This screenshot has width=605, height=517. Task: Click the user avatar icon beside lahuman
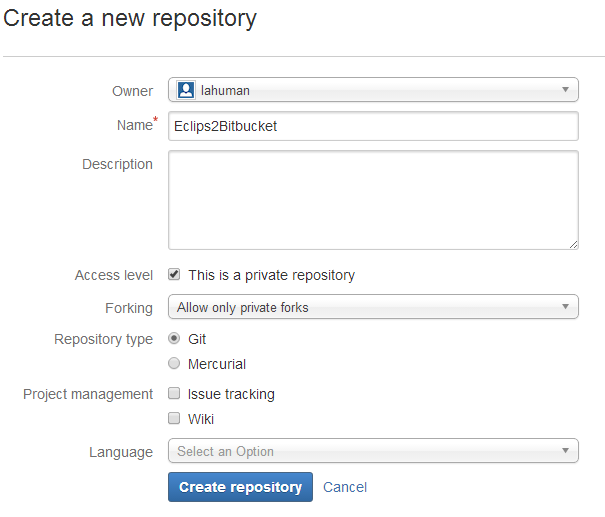pyautogui.click(x=185, y=90)
